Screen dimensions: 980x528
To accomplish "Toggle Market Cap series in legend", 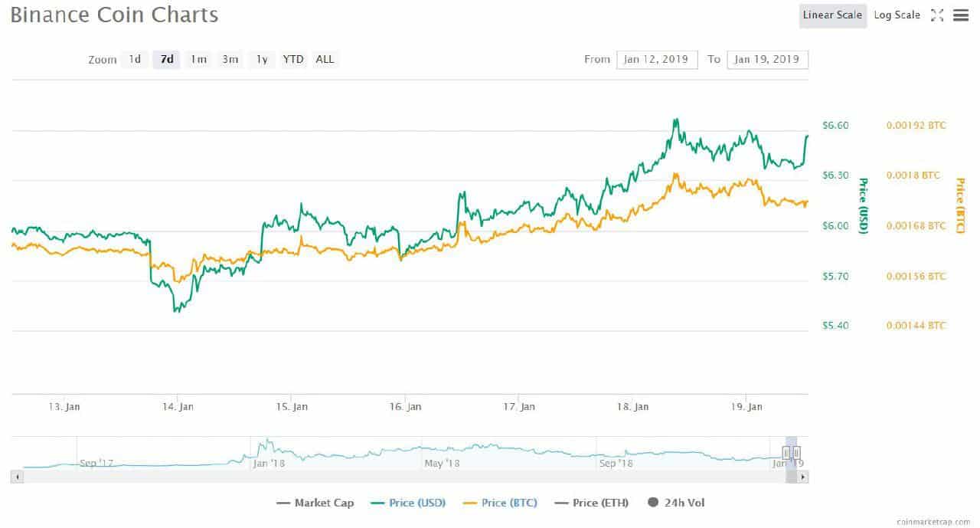I will (x=315, y=503).
